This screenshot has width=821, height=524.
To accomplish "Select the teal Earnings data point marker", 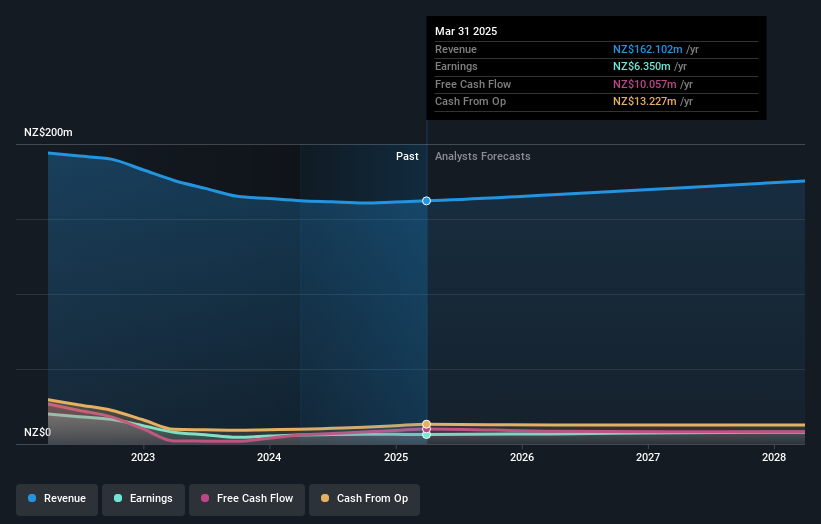I will 427,435.
